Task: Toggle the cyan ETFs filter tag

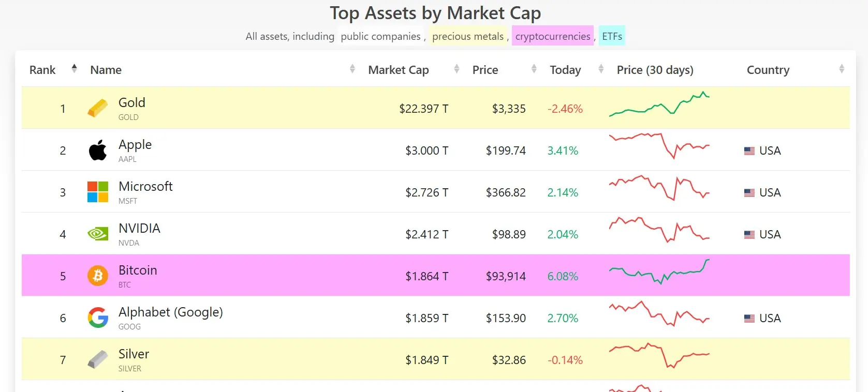Action: coord(612,36)
